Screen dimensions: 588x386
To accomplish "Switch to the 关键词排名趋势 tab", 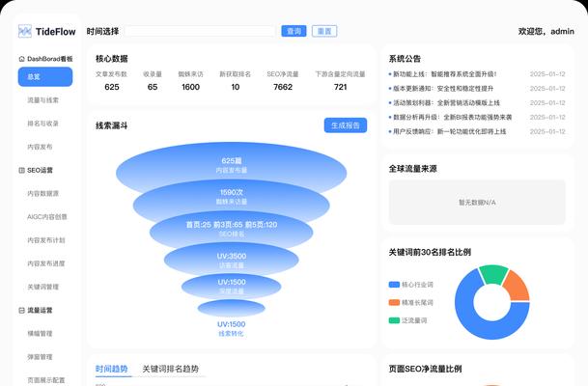I will pos(171,369).
